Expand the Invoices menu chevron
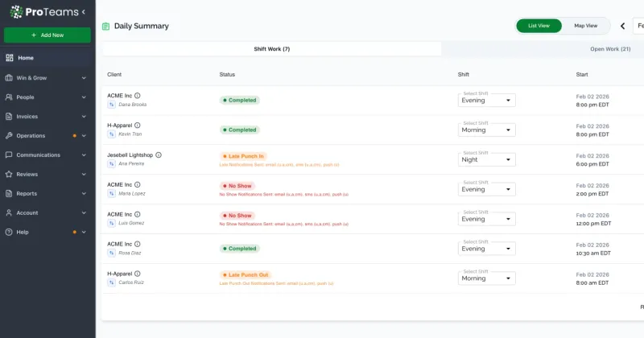Viewport: 644px width, 338px height. click(x=84, y=116)
